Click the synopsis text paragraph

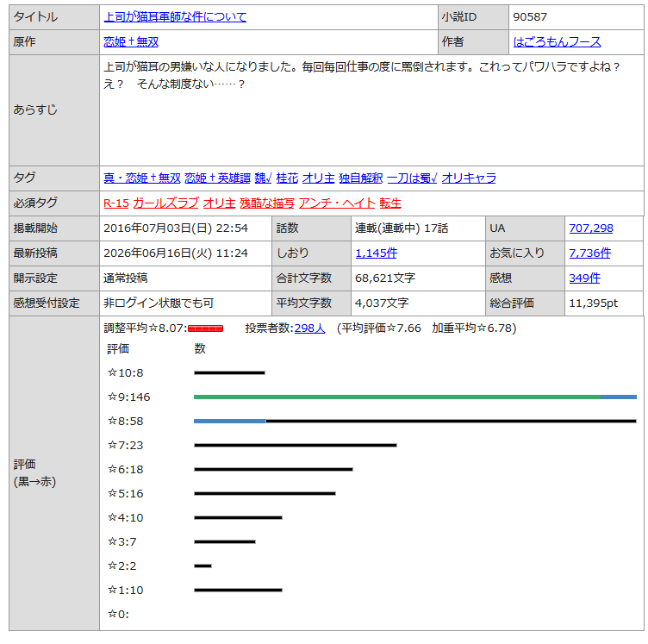coord(362,75)
